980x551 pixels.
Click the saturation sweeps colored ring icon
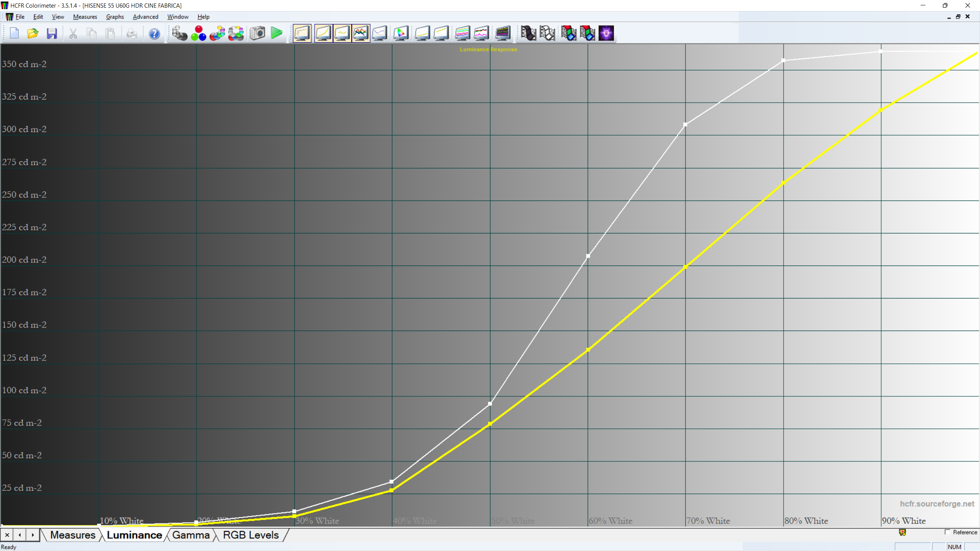point(236,33)
